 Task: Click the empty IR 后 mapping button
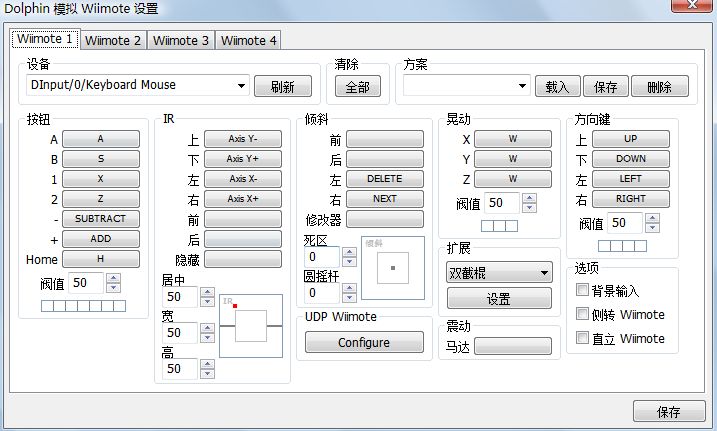click(x=243, y=239)
